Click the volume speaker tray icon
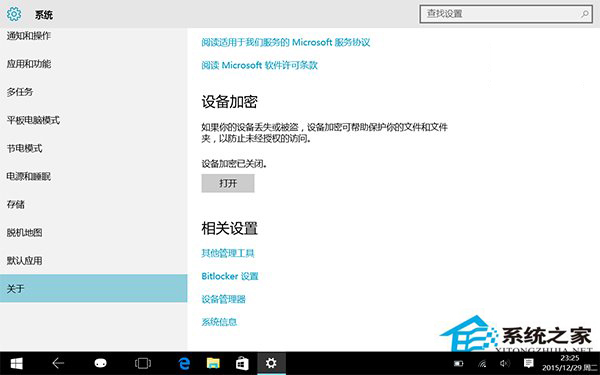600x375 pixels. (505, 364)
